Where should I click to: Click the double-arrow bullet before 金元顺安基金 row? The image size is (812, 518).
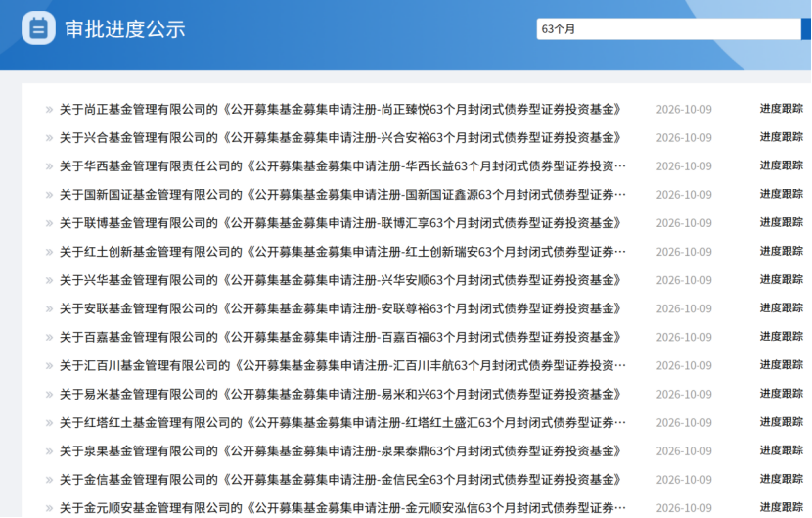click(49, 508)
